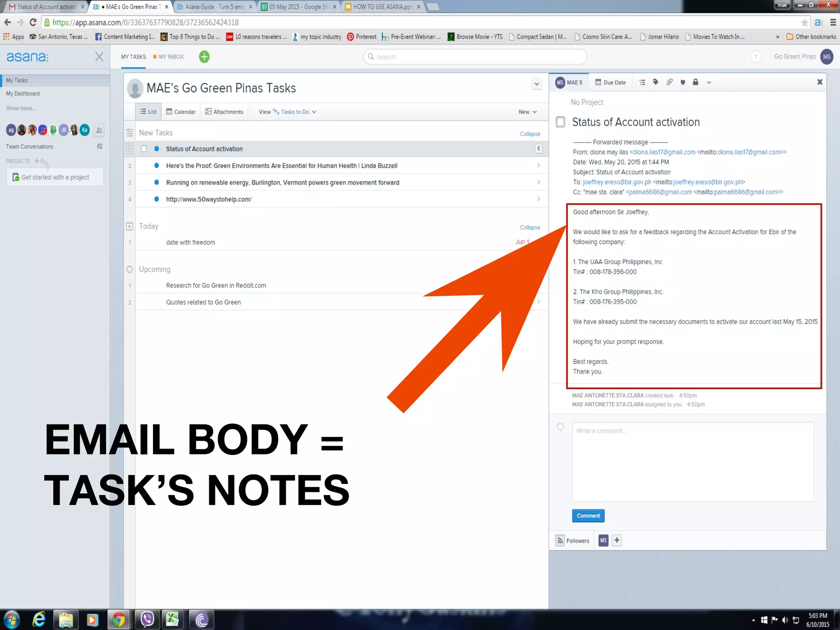Open the Pinterest bookmark
The height and width of the screenshot is (630, 840).
[x=362, y=37]
